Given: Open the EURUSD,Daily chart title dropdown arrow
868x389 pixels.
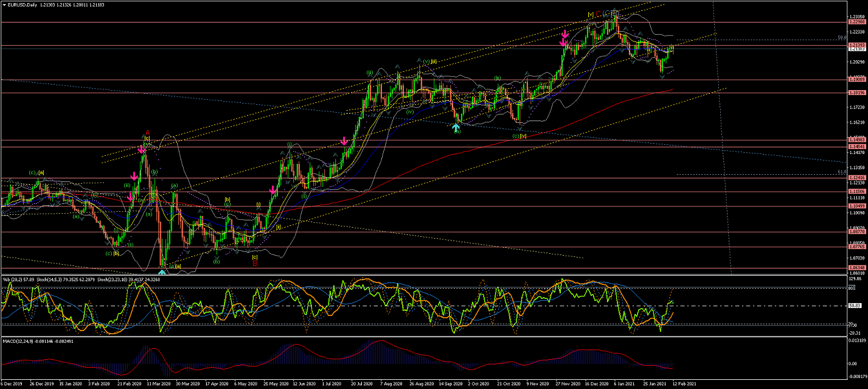Looking at the screenshot, I should (4, 5).
